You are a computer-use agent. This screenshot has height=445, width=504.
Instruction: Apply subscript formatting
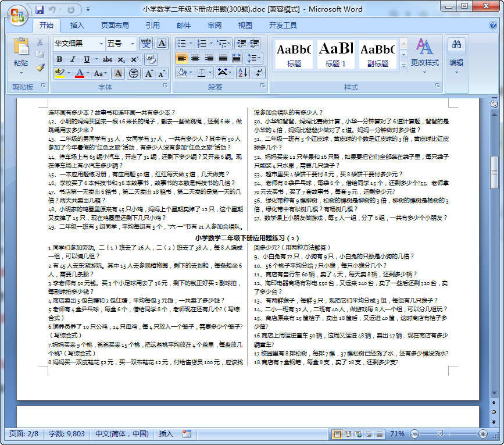(x=121, y=59)
